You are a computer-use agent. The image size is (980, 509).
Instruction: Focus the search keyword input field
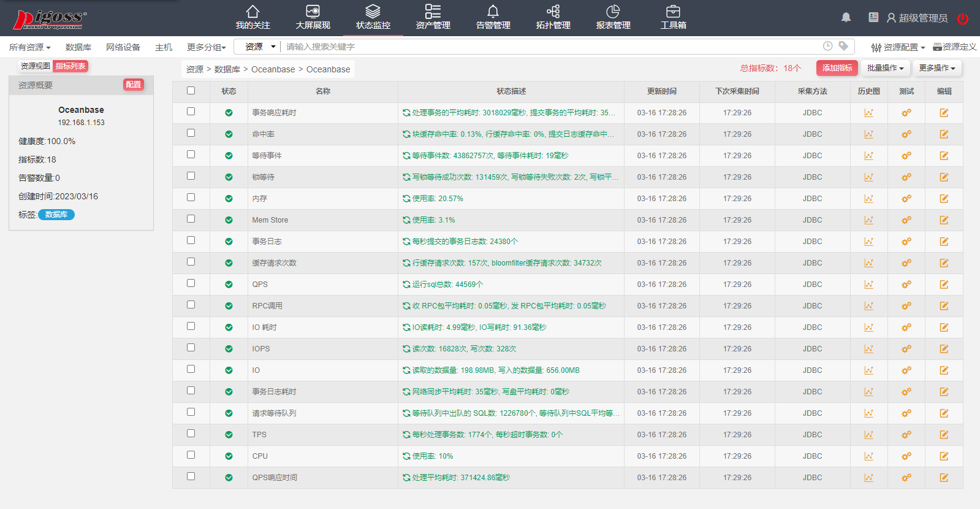(552, 47)
